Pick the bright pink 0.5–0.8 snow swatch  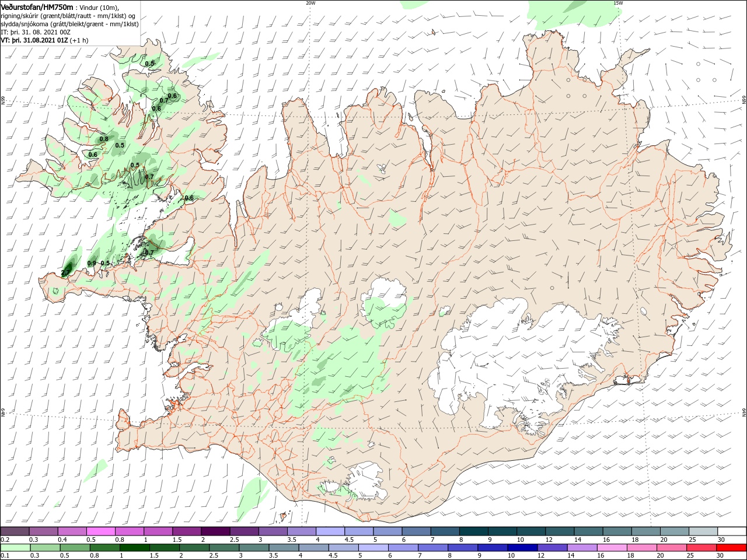tap(101, 531)
